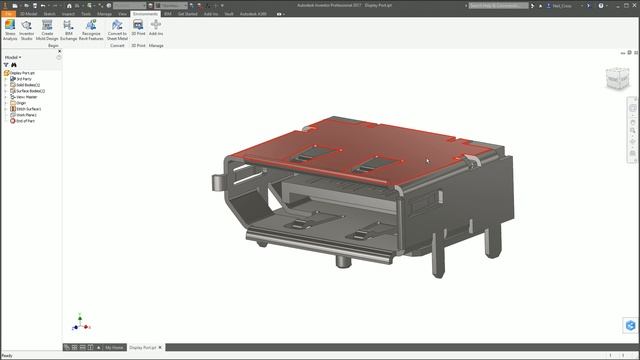Close the Model browser panel
The height and width of the screenshot is (360, 640).
(x=60, y=51)
